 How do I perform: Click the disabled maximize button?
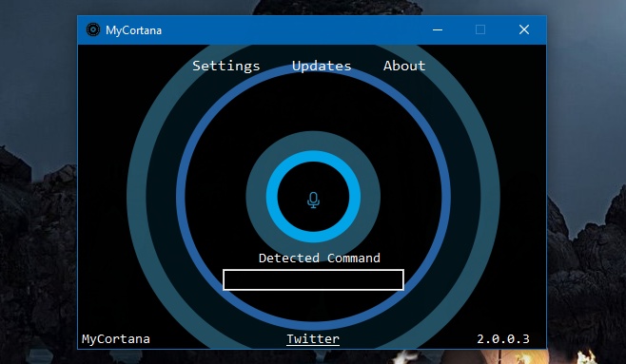480,29
